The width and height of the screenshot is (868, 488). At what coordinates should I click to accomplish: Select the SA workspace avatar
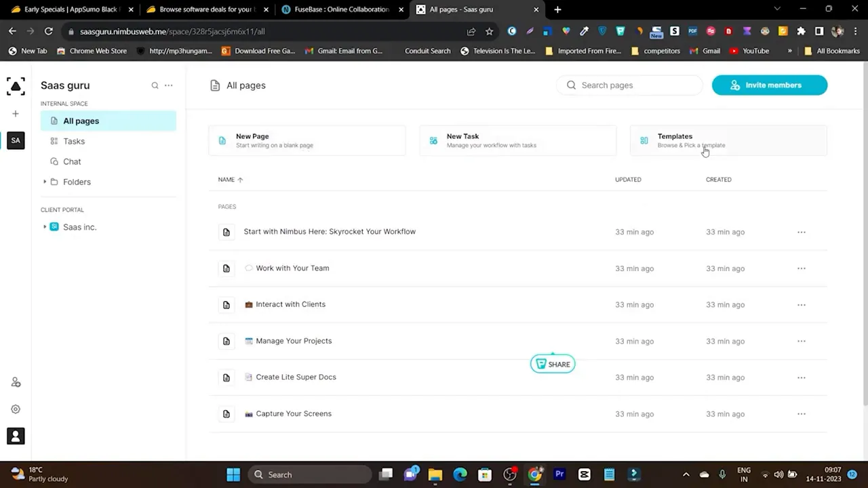pos(16,140)
